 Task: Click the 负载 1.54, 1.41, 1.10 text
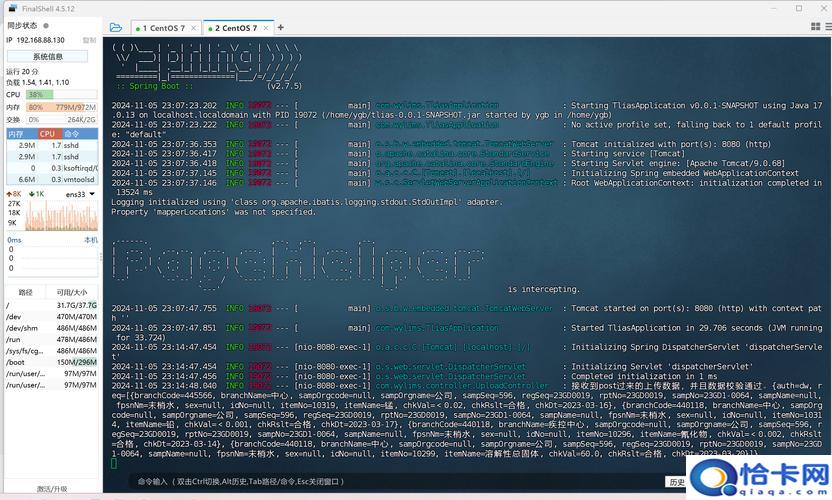pyautogui.click(x=38, y=82)
